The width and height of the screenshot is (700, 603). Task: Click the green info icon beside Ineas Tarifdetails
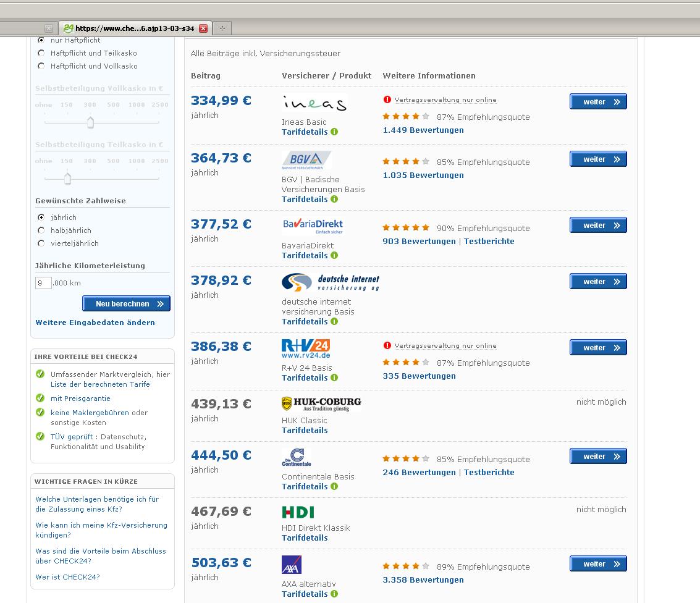tap(334, 132)
